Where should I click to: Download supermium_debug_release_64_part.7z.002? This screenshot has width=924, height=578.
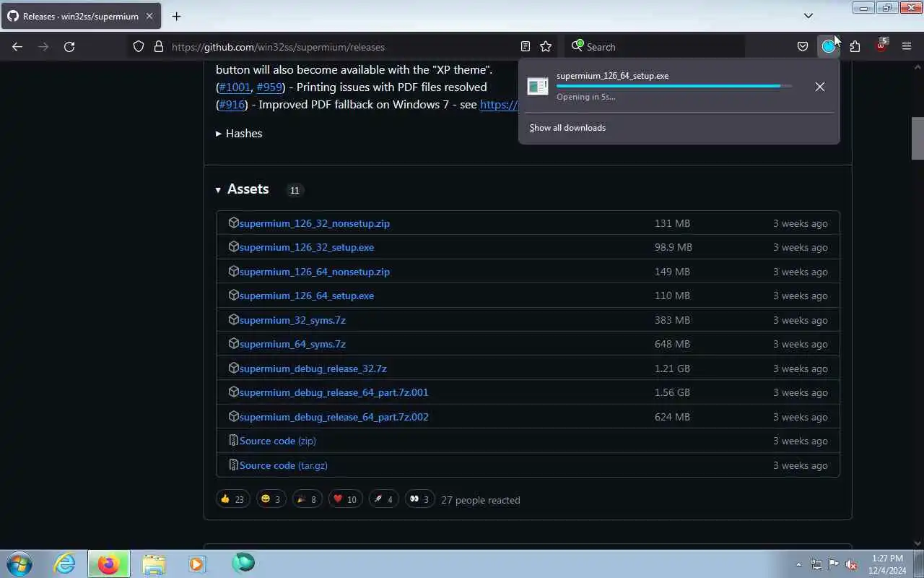(334, 417)
